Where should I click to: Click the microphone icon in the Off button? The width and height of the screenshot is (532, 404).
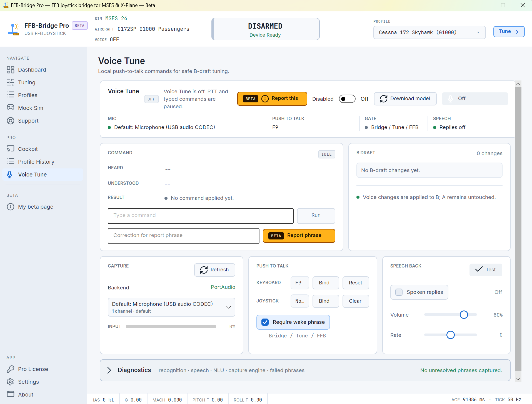(x=451, y=99)
